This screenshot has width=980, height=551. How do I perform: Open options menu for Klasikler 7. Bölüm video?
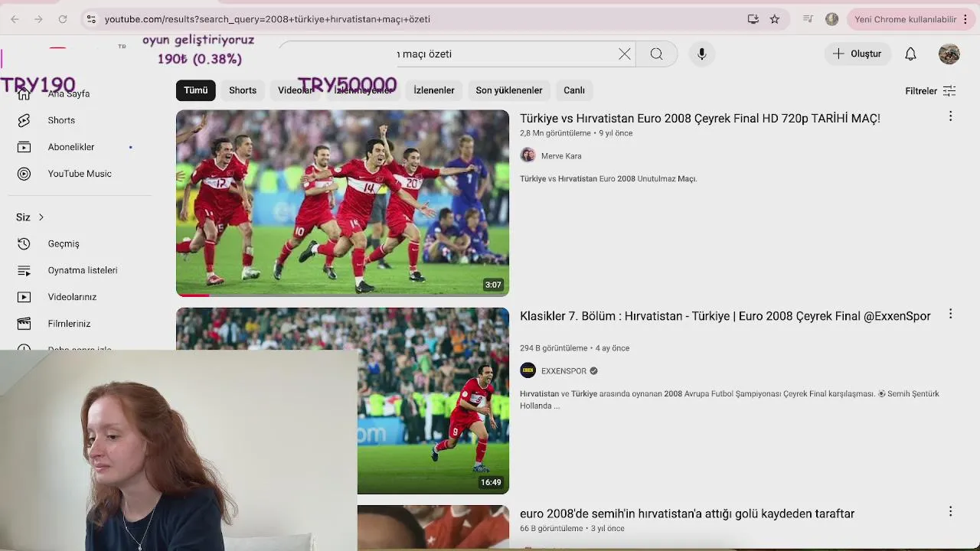pos(950,314)
